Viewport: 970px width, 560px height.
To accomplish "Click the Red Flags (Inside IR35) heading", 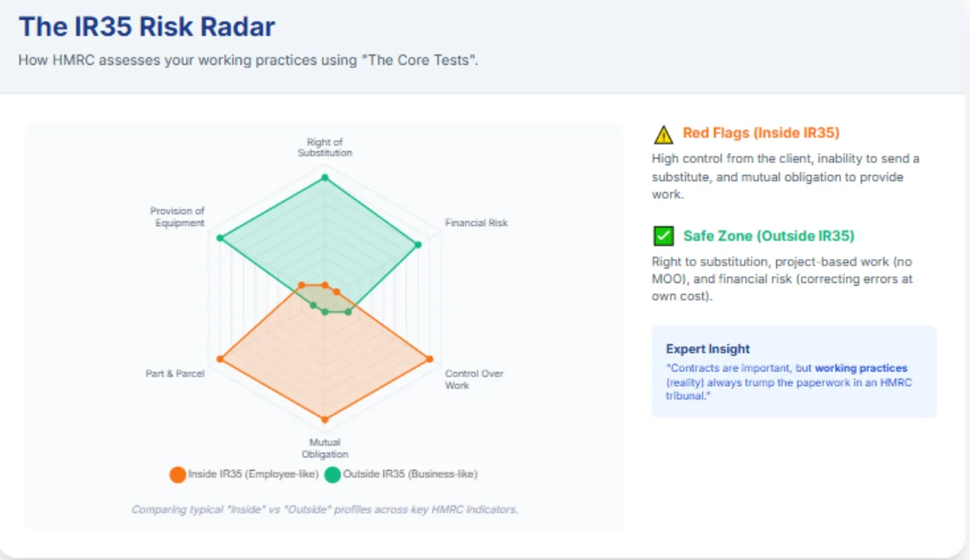I will [761, 133].
